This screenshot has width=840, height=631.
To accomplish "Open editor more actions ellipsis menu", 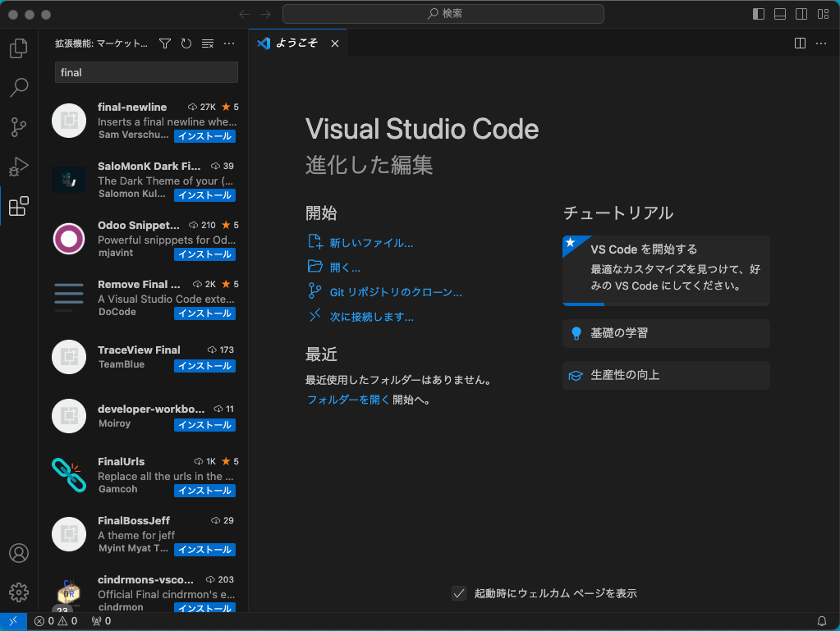I will 821,43.
